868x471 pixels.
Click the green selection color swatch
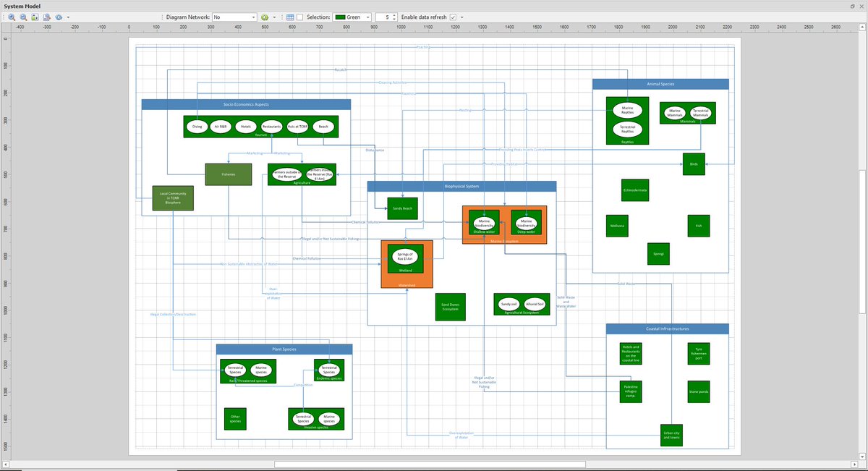[x=339, y=17]
